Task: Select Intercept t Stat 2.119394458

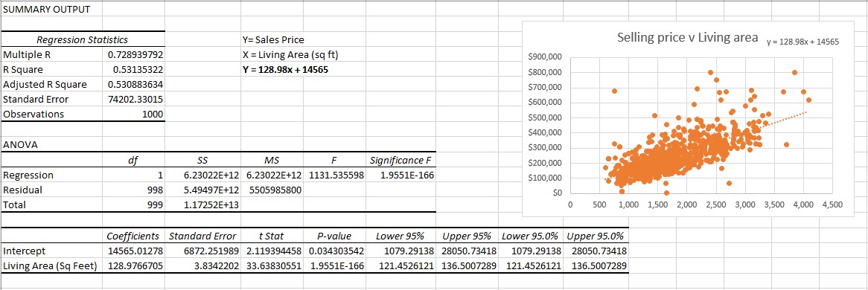Action: (271, 251)
